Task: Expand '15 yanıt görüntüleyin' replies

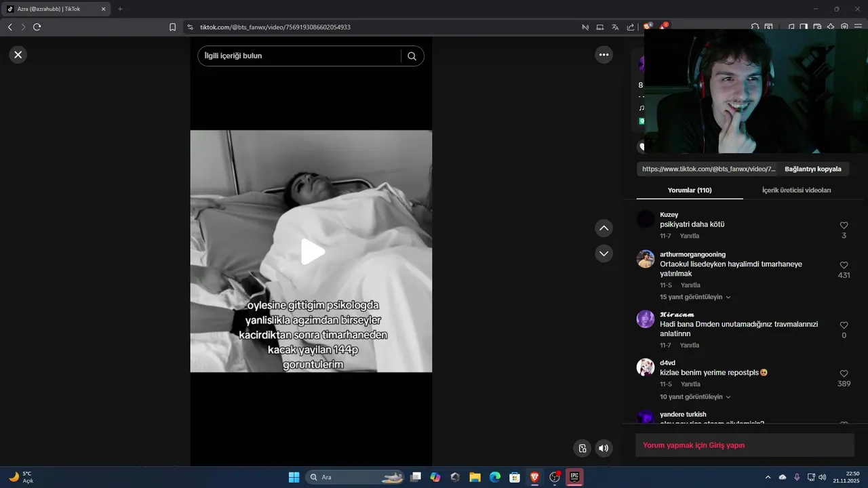Action: (x=695, y=297)
